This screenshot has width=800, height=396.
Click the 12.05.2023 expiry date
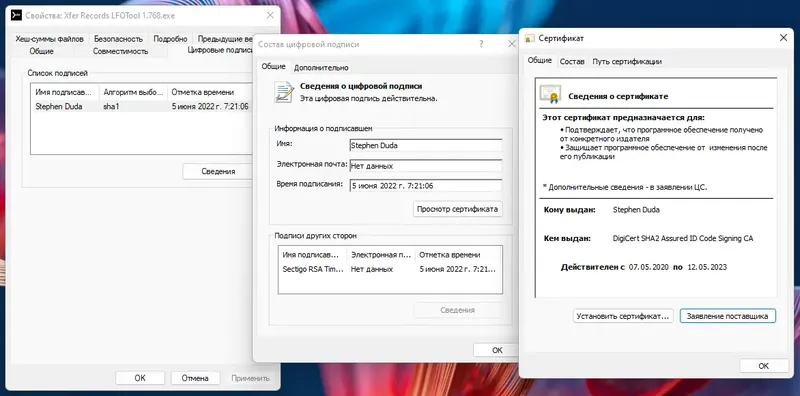tap(707, 267)
